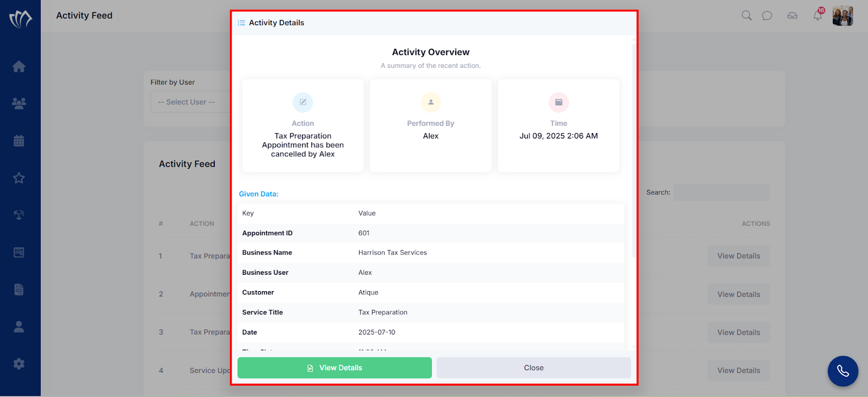Open the star icon in the sidebar
The height and width of the screenshot is (397, 868).
(19, 178)
